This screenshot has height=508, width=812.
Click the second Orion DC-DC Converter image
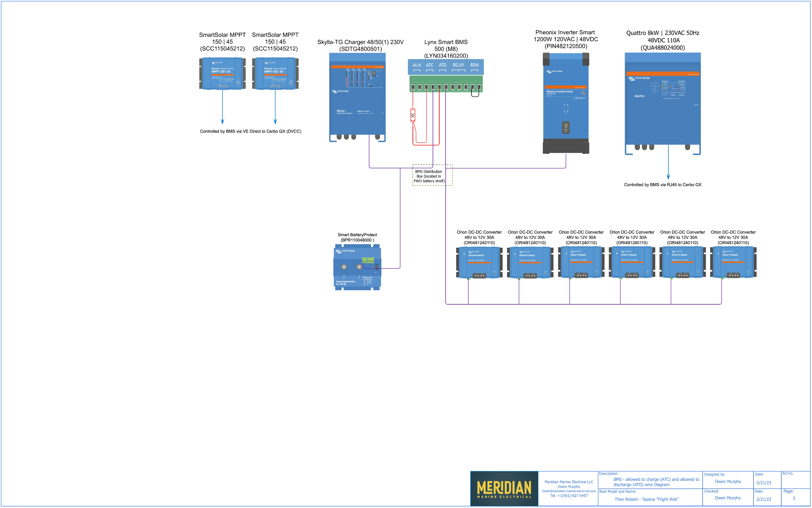[x=530, y=262]
